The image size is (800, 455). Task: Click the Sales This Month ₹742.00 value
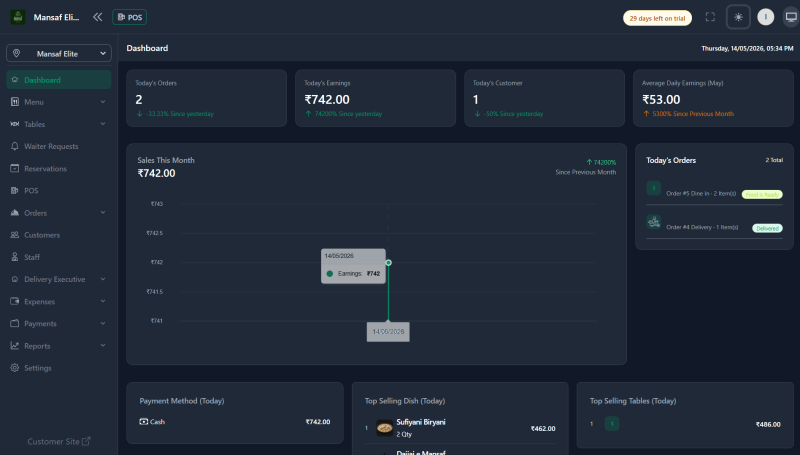coord(157,173)
